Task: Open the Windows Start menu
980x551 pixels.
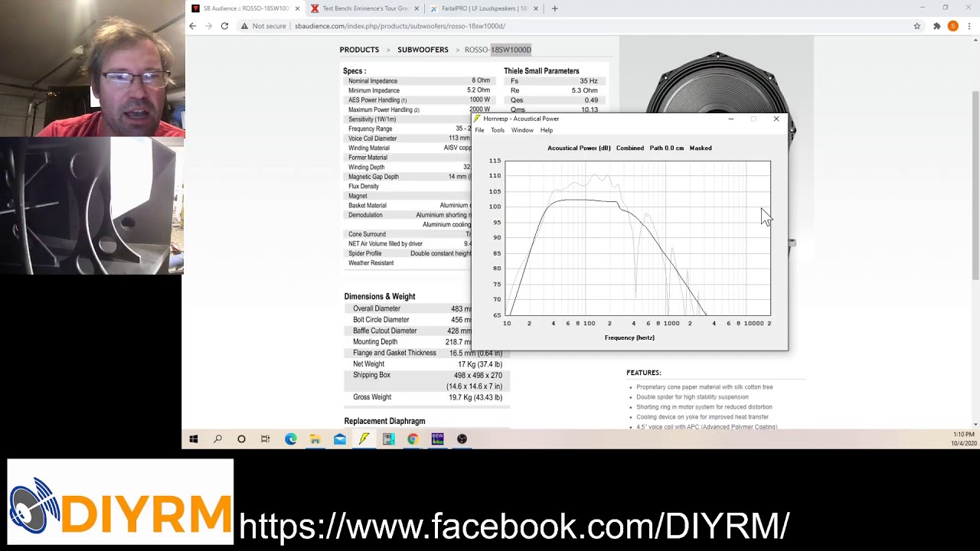Action: coord(194,439)
